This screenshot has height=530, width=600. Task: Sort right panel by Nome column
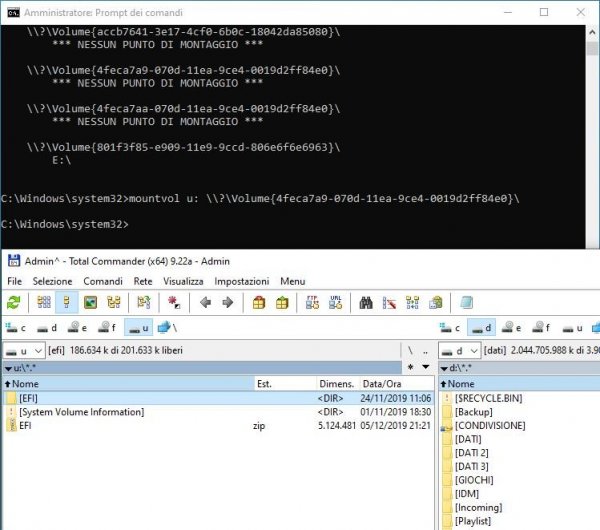[x=519, y=384]
